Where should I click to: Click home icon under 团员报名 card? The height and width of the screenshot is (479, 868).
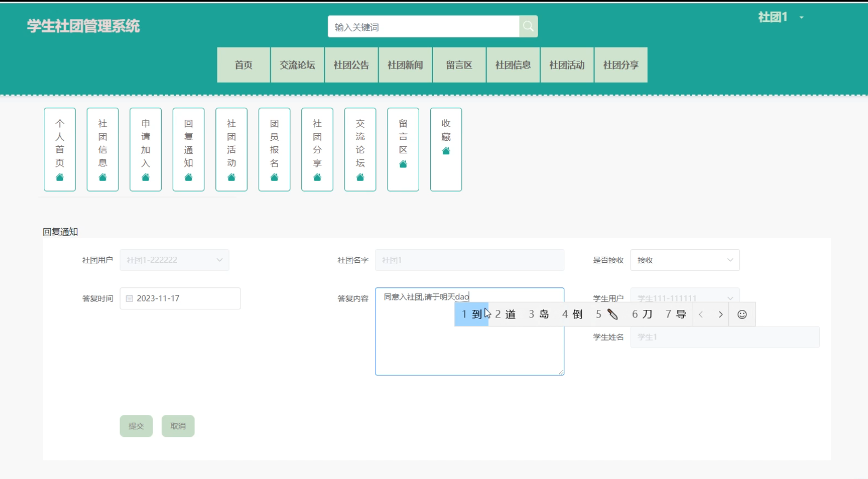(275, 177)
